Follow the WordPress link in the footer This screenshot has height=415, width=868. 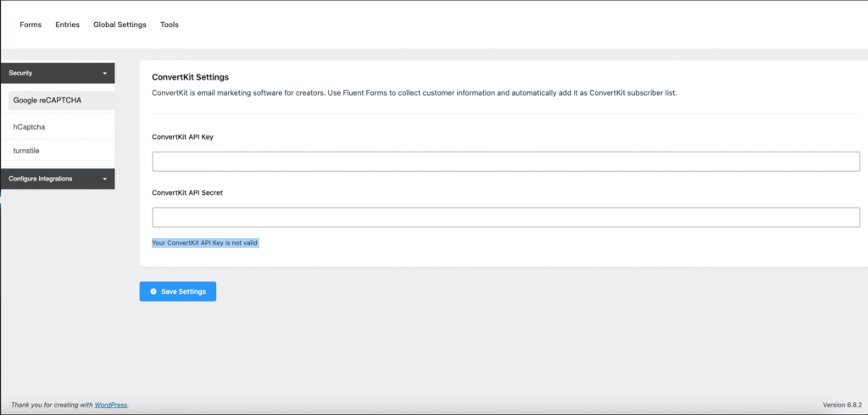pyautogui.click(x=110, y=405)
